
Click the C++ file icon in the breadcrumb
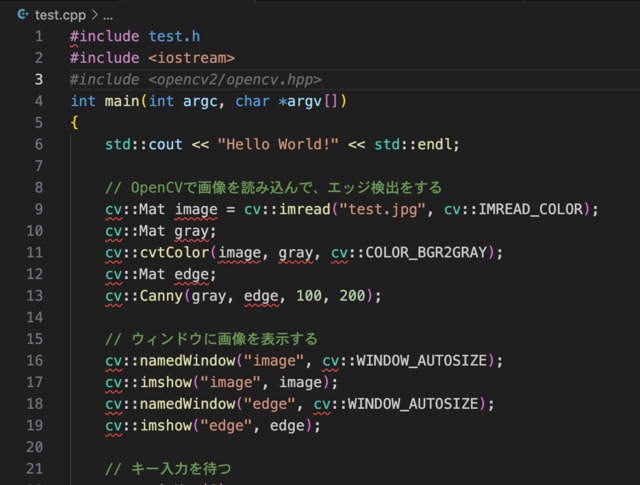click(21, 15)
